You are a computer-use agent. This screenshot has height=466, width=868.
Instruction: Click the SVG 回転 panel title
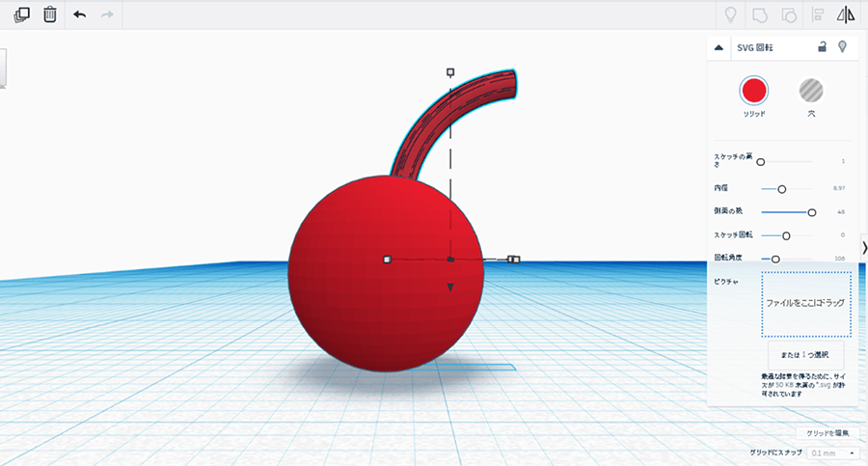pos(754,47)
